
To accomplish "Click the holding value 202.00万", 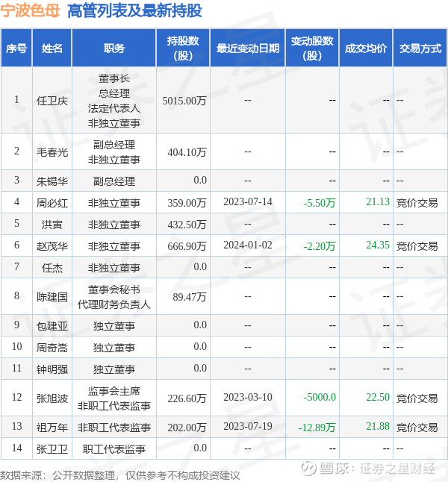I will [187, 428].
